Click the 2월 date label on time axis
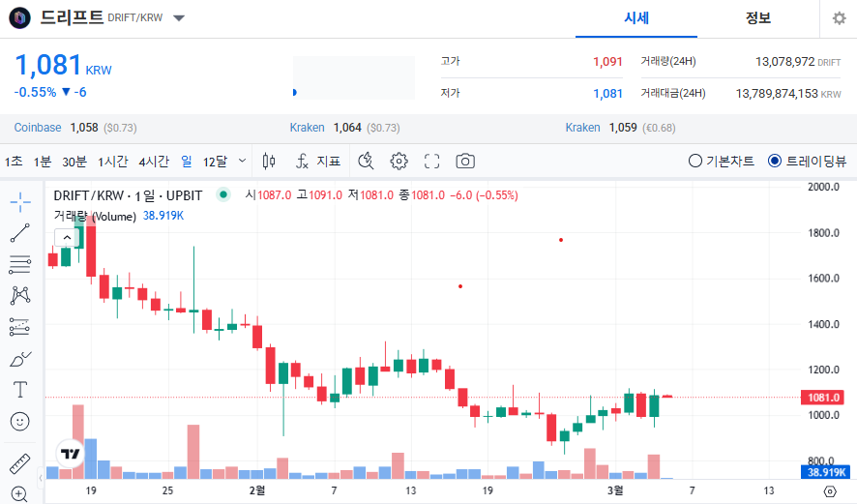 [x=257, y=490]
